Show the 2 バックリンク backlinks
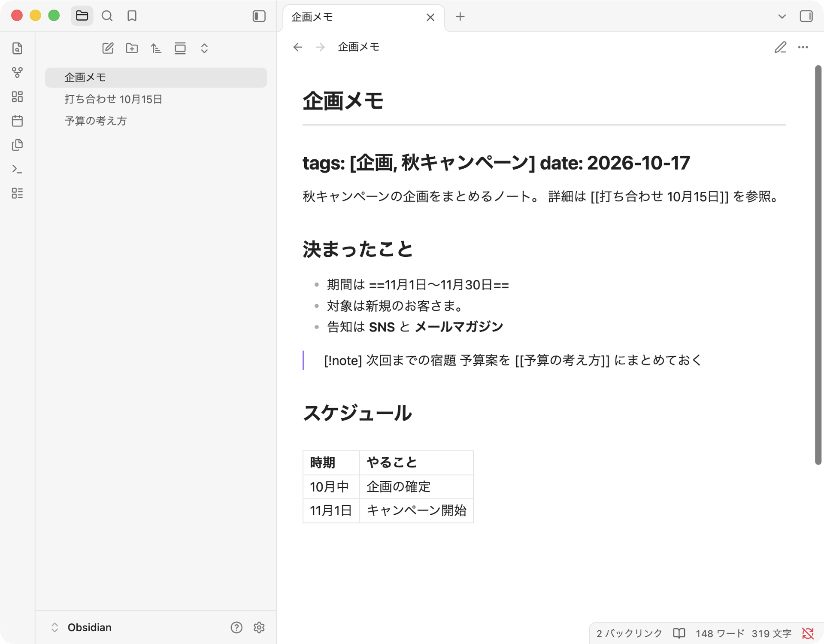 629,633
